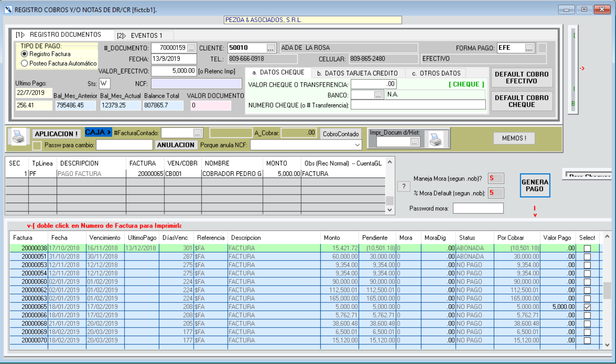This screenshot has height=364, width=616.
Task: Click the DíasVenc column header
Action: (x=175, y=238)
